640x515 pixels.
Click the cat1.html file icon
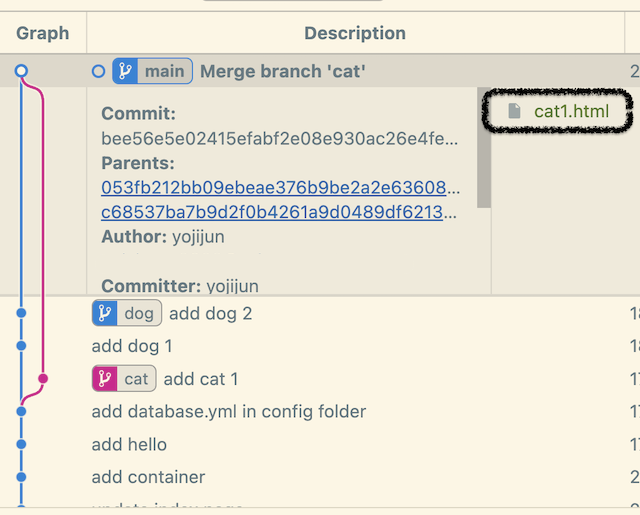[x=515, y=111]
